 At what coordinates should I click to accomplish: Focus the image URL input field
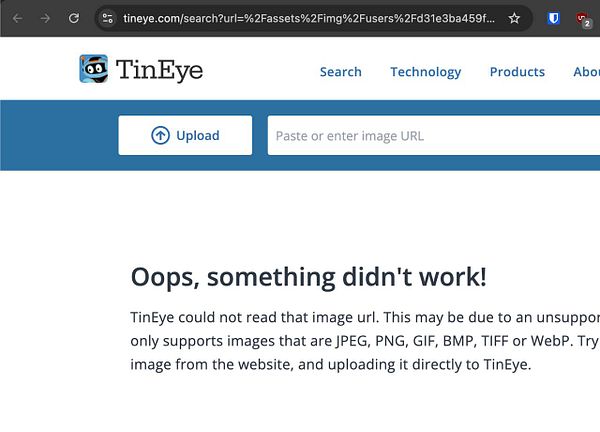pyautogui.click(x=434, y=135)
